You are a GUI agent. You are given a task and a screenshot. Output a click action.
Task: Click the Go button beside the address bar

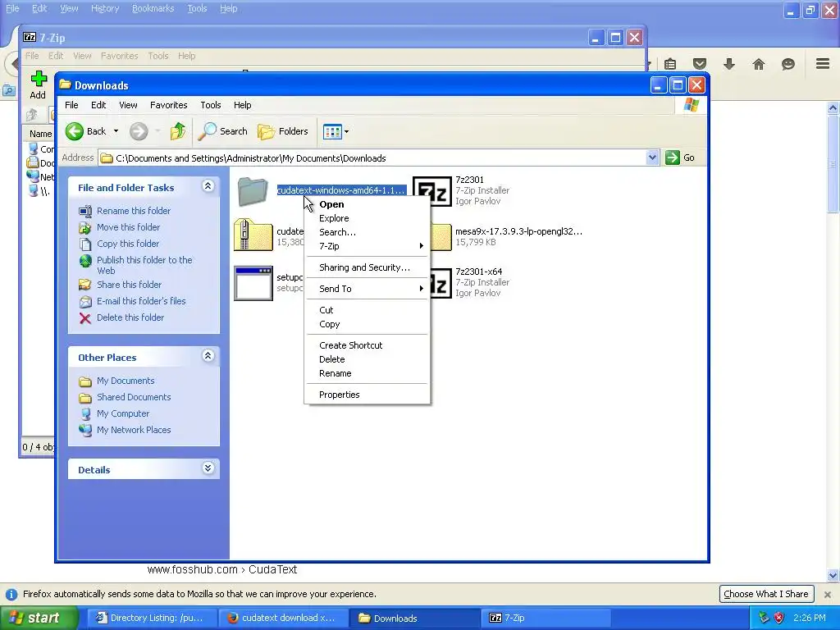click(680, 157)
